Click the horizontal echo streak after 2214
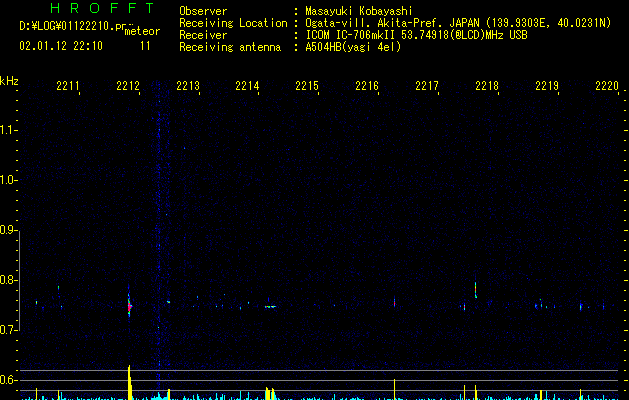Screen dimensions: 629x400 [x=270, y=307]
